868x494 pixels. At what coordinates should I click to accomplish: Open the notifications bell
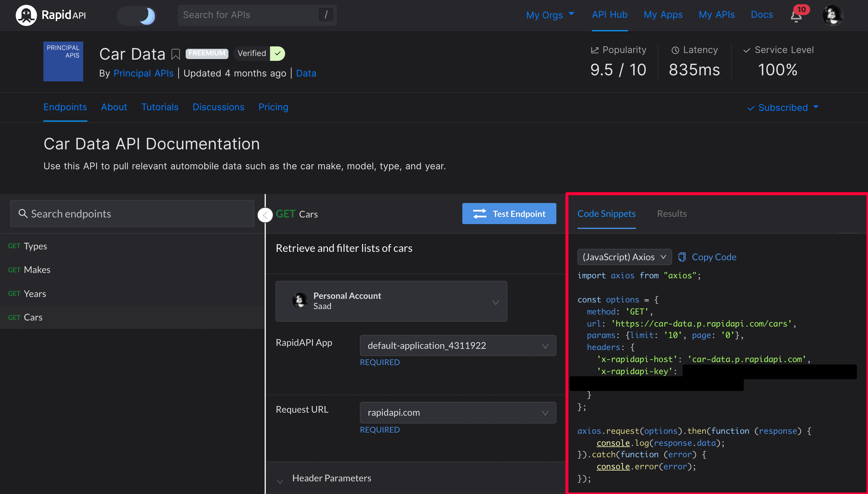point(796,16)
